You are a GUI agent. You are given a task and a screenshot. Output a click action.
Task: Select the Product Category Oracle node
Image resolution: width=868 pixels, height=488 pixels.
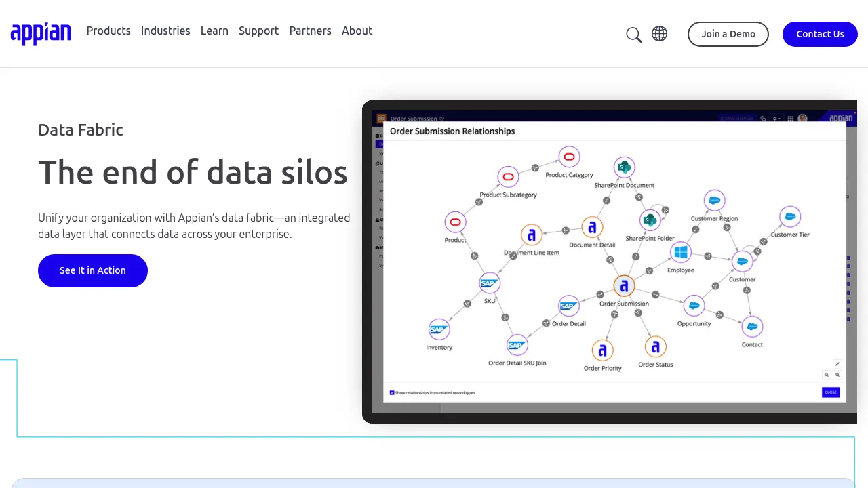point(569,157)
